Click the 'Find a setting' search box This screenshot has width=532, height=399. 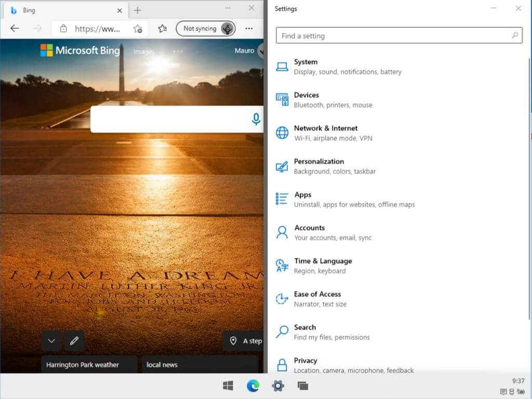click(x=399, y=35)
